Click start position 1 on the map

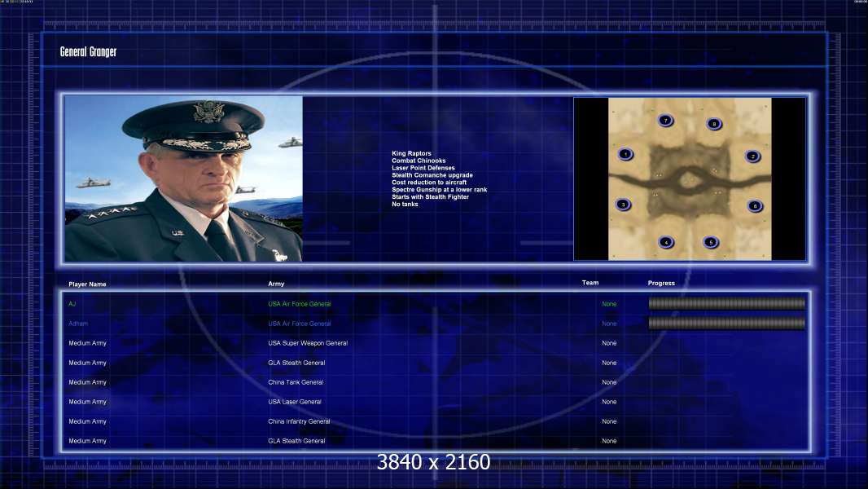coord(625,154)
